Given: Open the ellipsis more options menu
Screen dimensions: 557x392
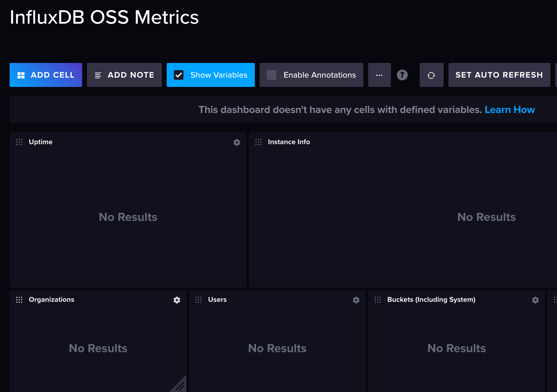Looking at the screenshot, I should [380, 75].
